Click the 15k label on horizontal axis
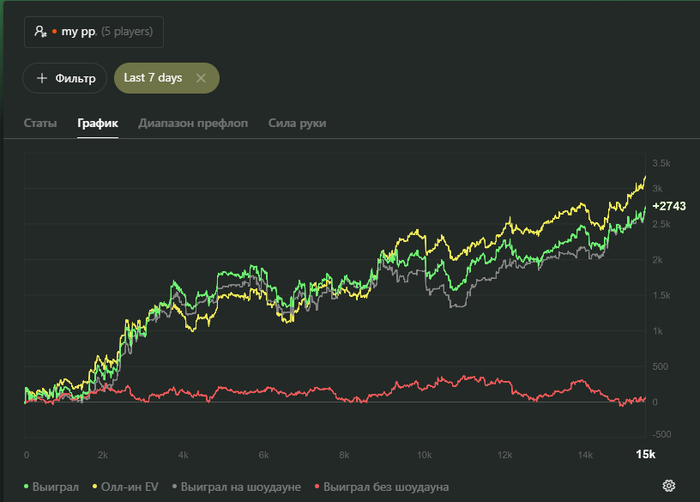Image resolution: width=700 pixels, height=502 pixels. 645,455
